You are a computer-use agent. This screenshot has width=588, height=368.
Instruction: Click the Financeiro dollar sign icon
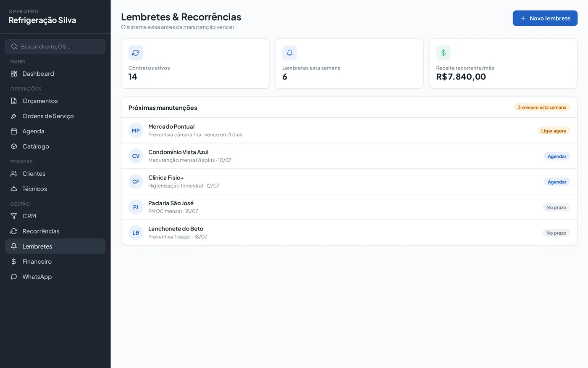14,262
